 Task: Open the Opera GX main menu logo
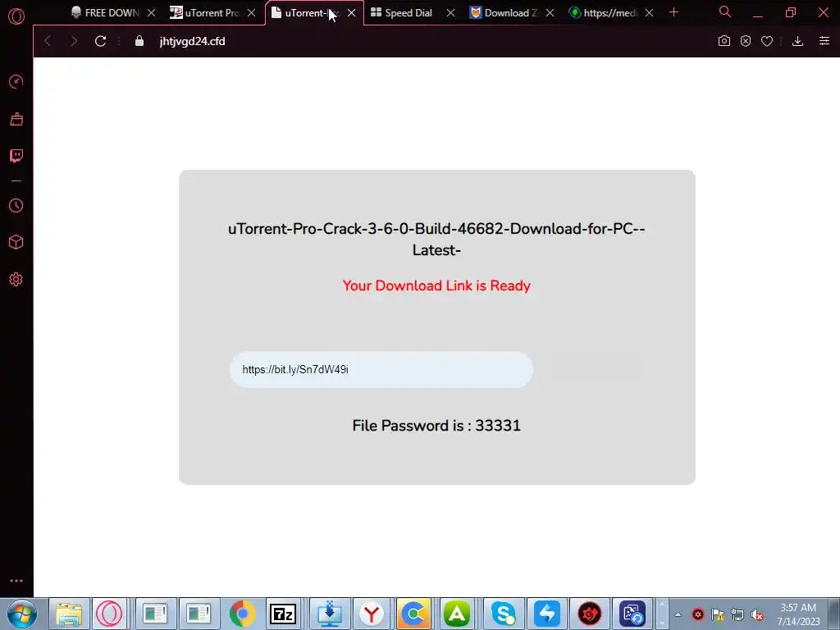16,16
